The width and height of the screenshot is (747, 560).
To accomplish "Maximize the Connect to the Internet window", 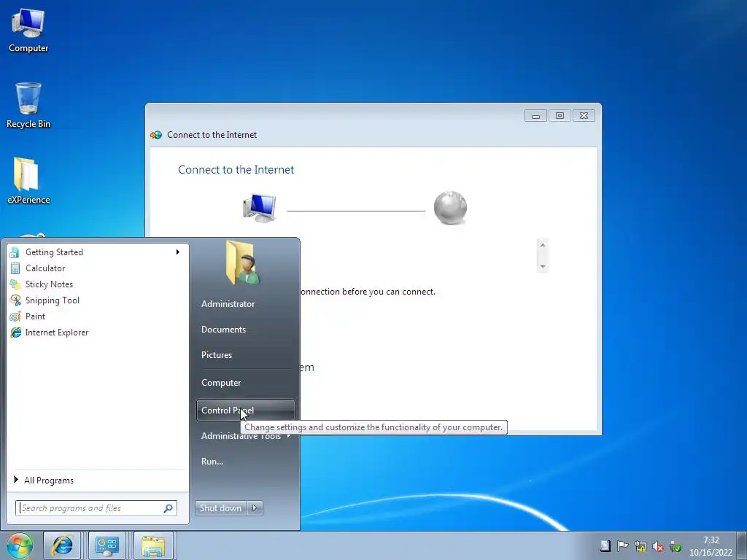I will (560, 116).
